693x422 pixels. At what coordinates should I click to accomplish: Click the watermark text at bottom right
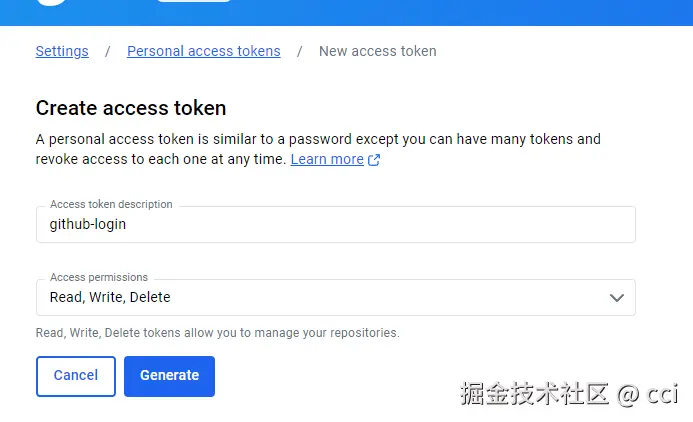[x=568, y=394]
